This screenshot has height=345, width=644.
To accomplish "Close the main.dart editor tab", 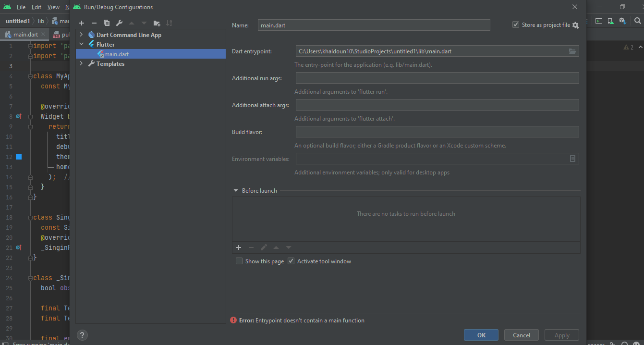I will click(x=43, y=35).
